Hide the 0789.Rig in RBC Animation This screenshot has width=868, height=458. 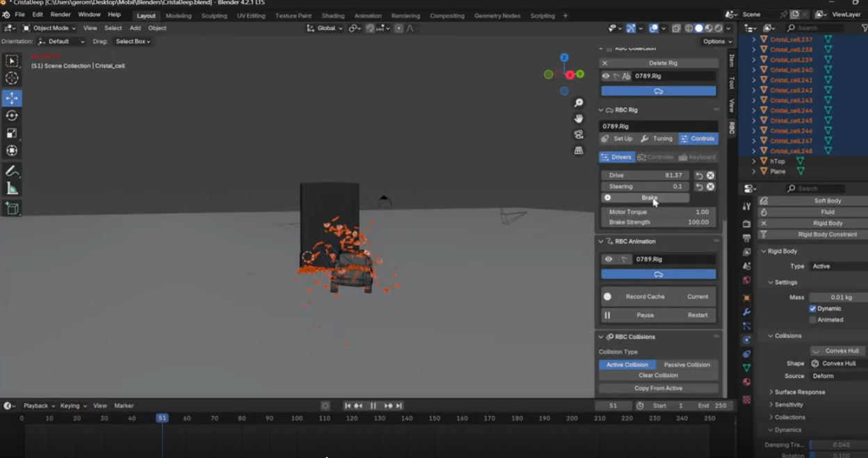pyautogui.click(x=609, y=259)
